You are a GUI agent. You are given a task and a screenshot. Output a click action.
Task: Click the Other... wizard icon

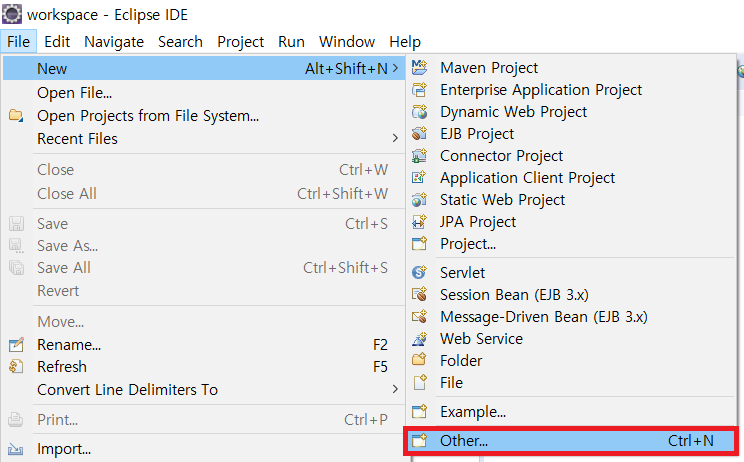click(x=419, y=441)
